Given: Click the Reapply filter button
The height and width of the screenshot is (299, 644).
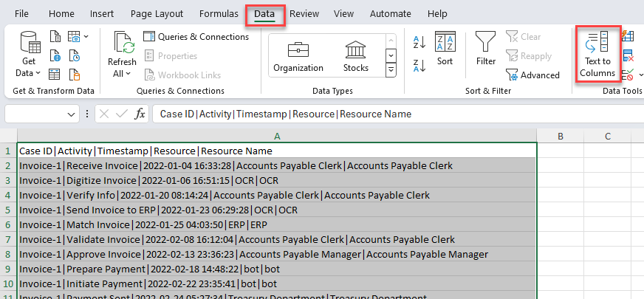Looking at the screenshot, I should tap(529, 56).
